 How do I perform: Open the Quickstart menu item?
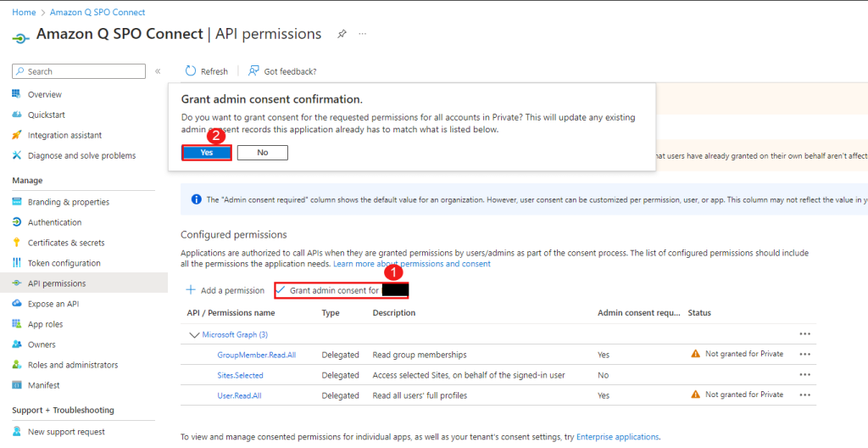point(47,115)
